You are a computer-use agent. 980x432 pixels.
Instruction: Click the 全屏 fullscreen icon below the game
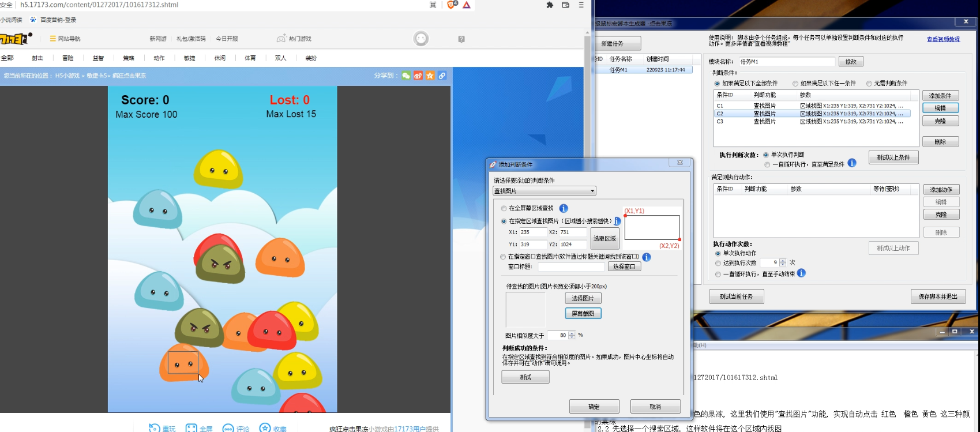pyautogui.click(x=192, y=428)
